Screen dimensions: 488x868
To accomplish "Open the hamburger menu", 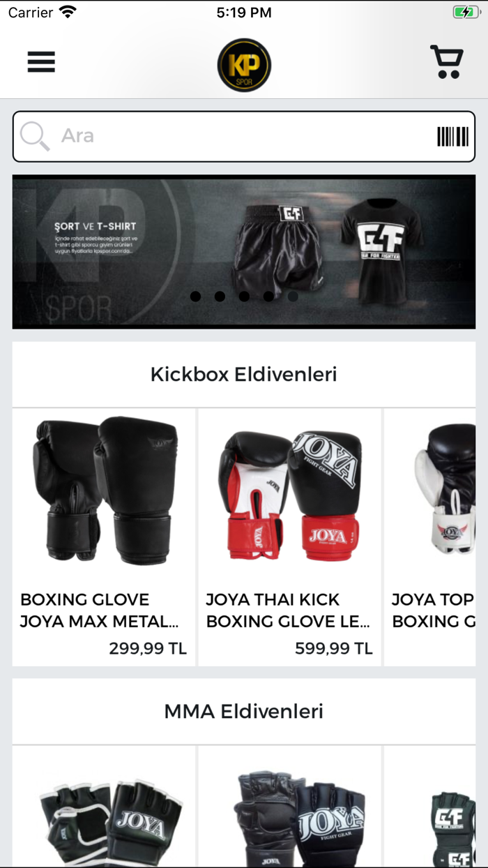I will (x=41, y=62).
